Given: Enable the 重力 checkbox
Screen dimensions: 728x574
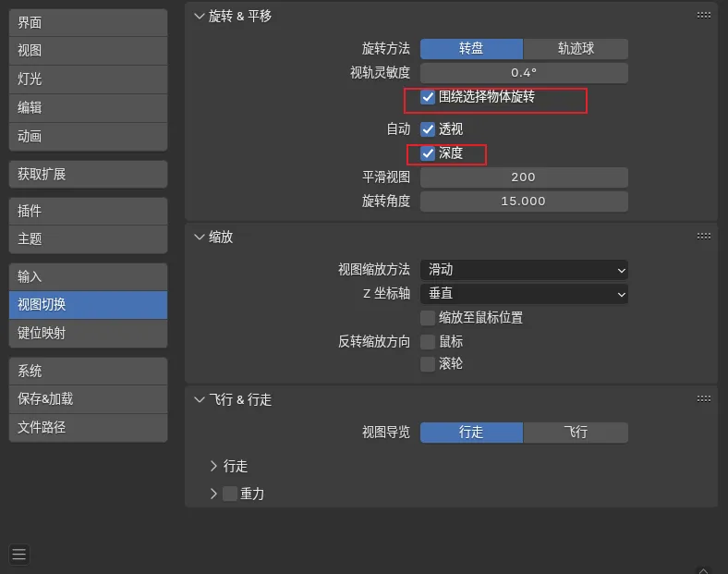Looking at the screenshot, I should point(230,494).
